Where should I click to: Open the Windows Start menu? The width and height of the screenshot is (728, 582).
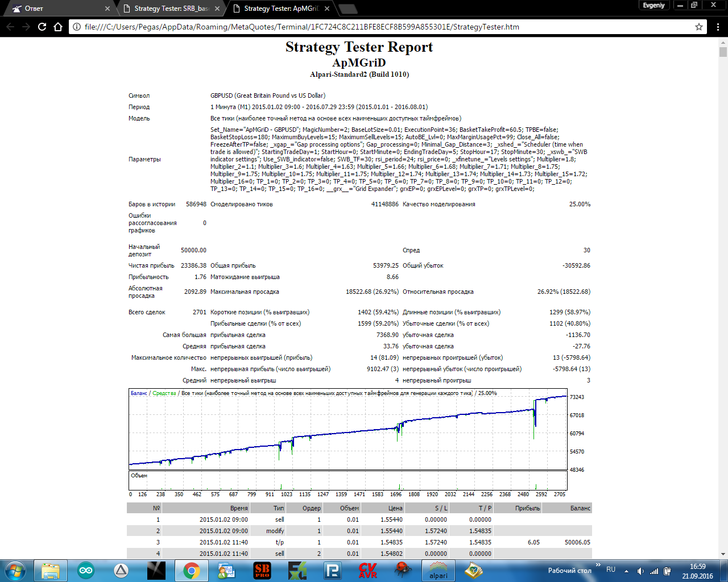[15, 570]
